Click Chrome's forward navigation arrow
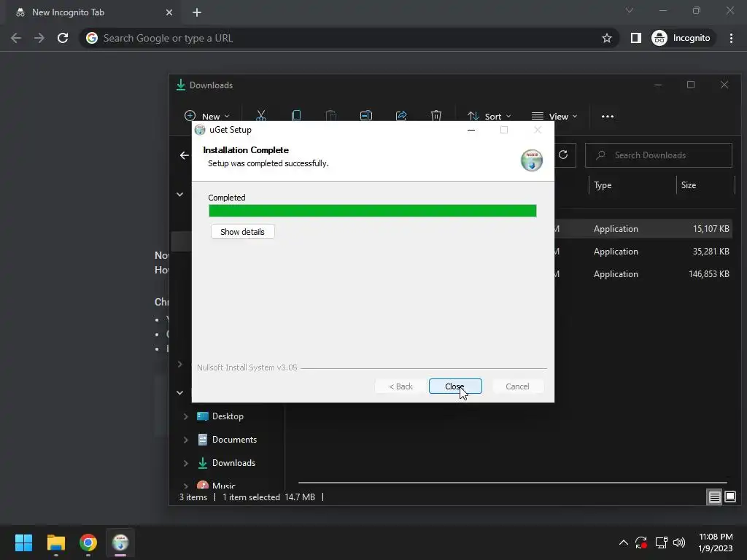This screenshot has width=747, height=560. click(x=39, y=38)
